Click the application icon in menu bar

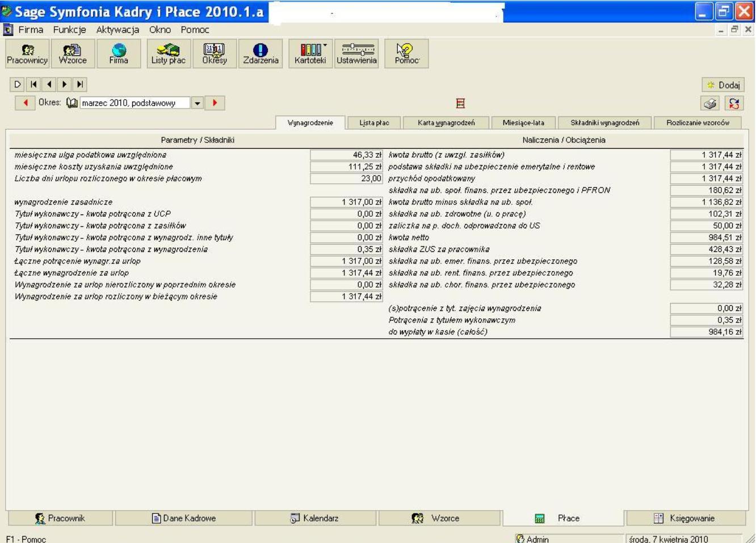click(8, 30)
